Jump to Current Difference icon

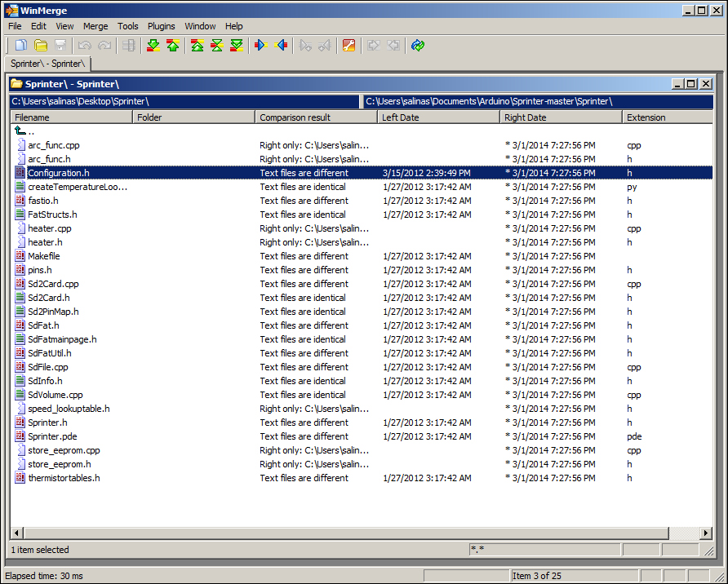pos(217,46)
